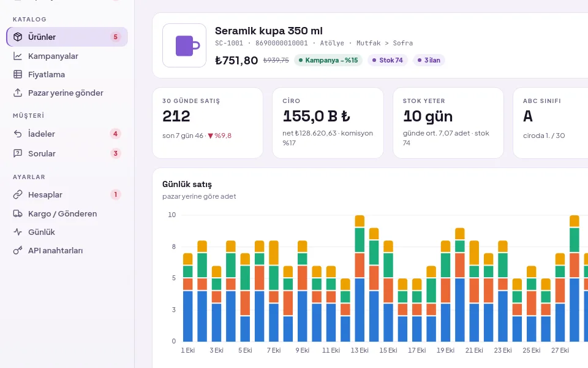Open İadeler via its return-arrow icon

[18, 134]
